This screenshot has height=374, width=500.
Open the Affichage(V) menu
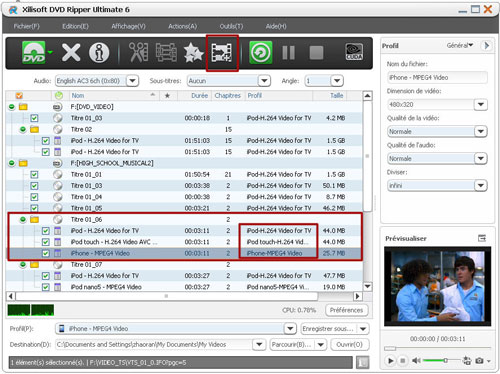129,26
